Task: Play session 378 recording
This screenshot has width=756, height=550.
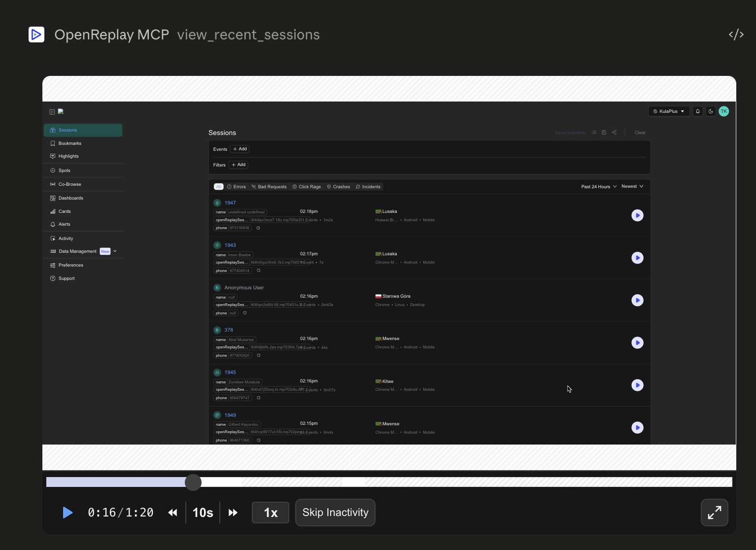Action: point(637,343)
